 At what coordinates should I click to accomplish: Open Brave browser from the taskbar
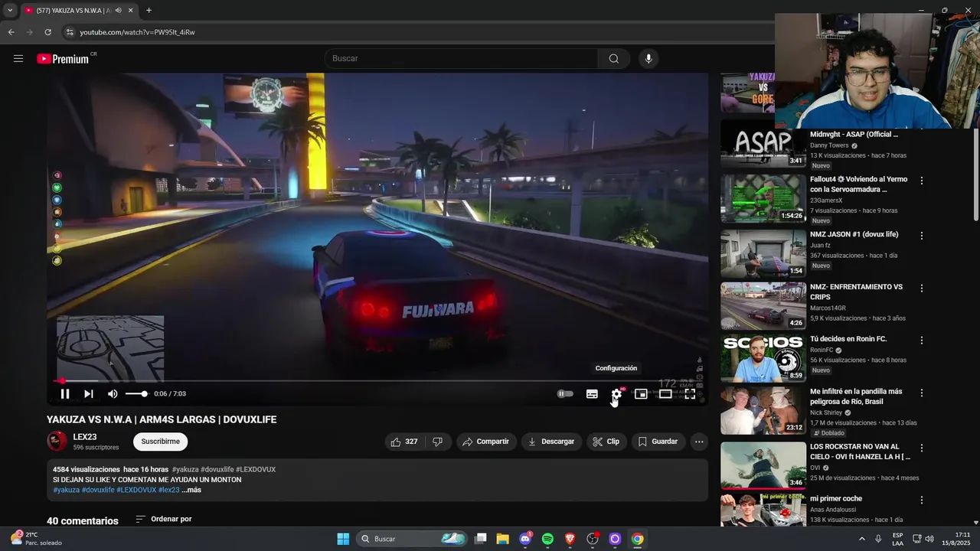tap(570, 539)
